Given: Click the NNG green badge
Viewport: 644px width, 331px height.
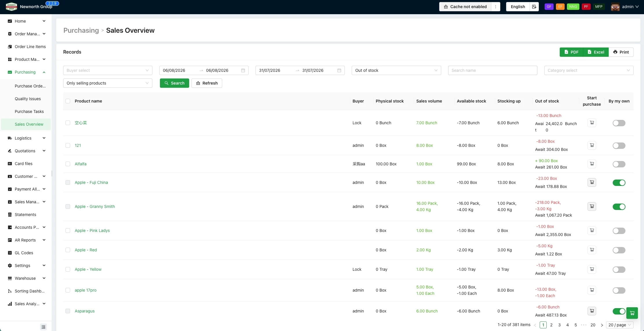Looking at the screenshot, I should 573,7.
